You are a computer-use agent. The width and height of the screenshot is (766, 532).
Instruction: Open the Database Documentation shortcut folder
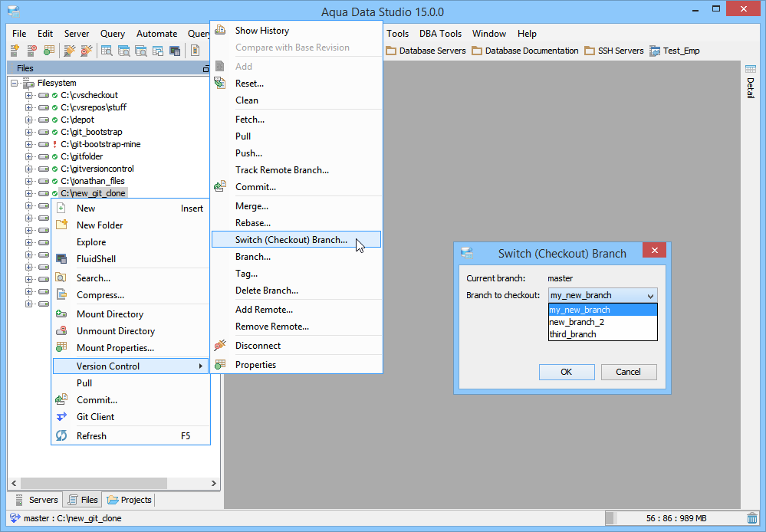coord(525,51)
